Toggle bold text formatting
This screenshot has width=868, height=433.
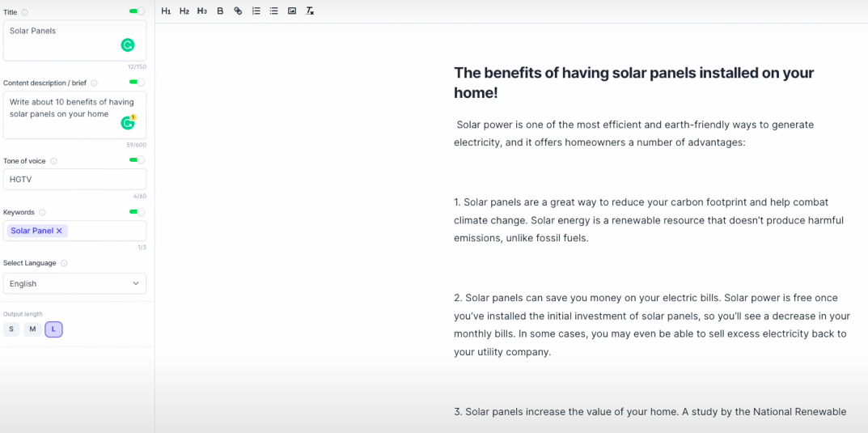pyautogui.click(x=220, y=11)
